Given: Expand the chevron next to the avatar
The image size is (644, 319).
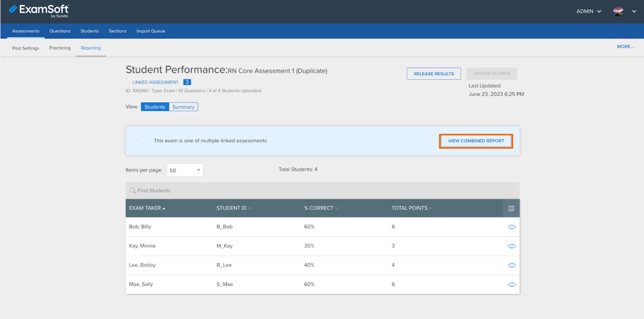Looking at the screenshot, I should 634,11.
